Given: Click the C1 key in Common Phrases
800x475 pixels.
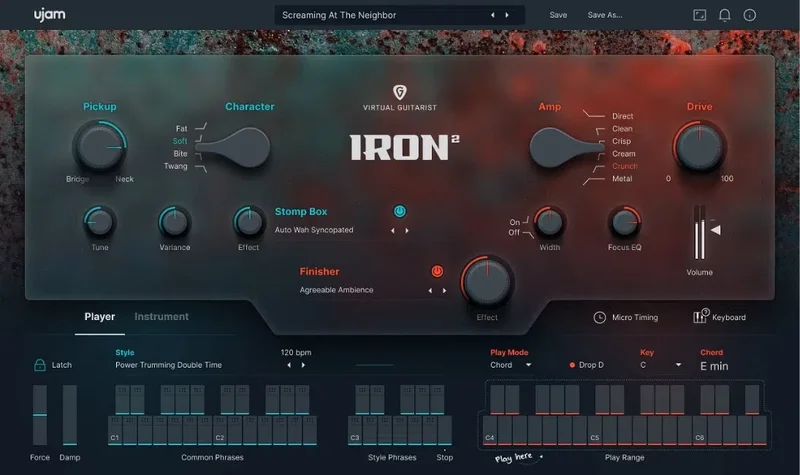Looking at the screenshot, I should click(115, 431).
